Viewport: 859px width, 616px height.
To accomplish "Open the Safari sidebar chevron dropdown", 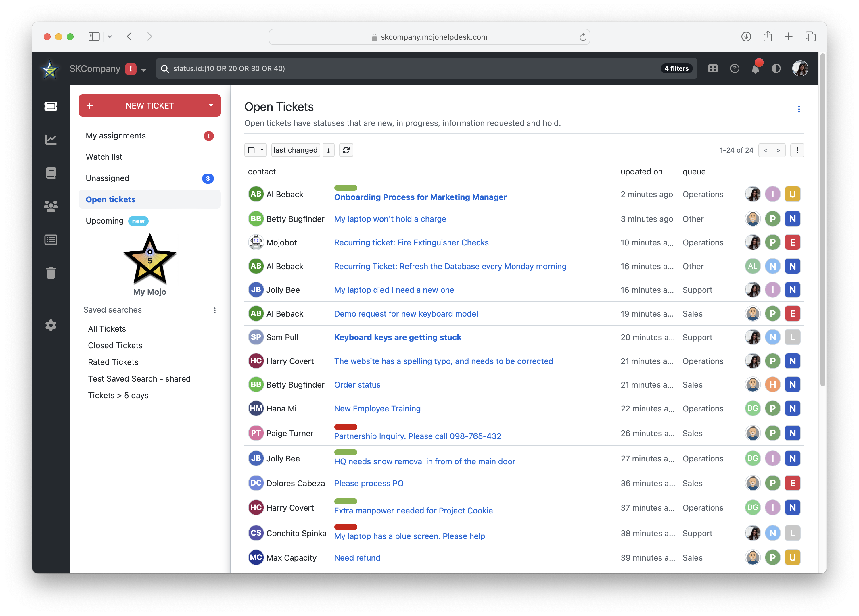I will (110, 37).
